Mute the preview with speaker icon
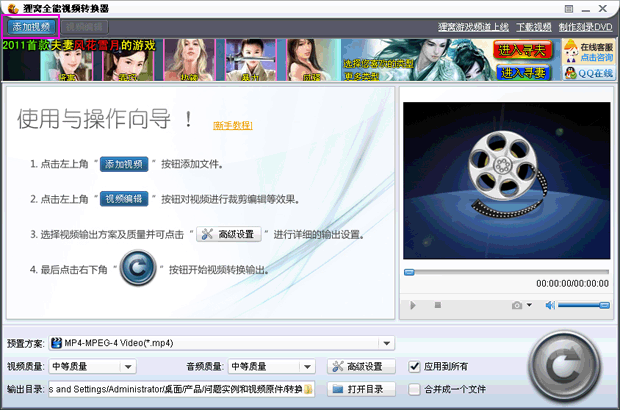 pyautogui.click(x=550, y=305)
